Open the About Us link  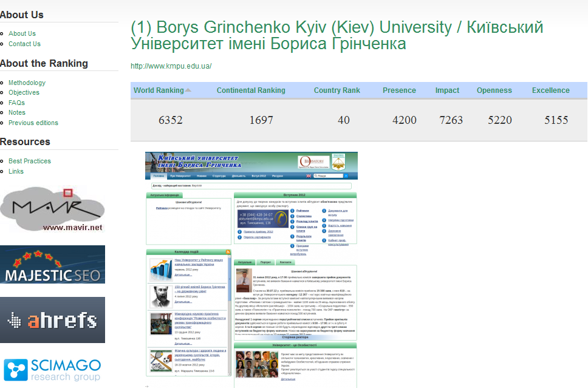pos(22,34)
